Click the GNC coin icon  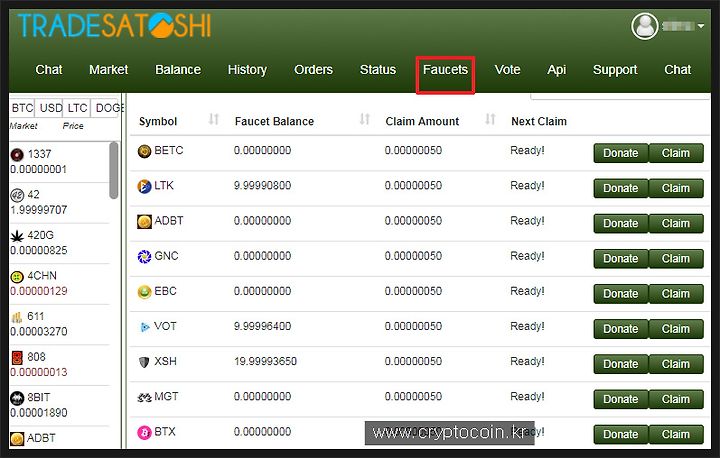144,256
